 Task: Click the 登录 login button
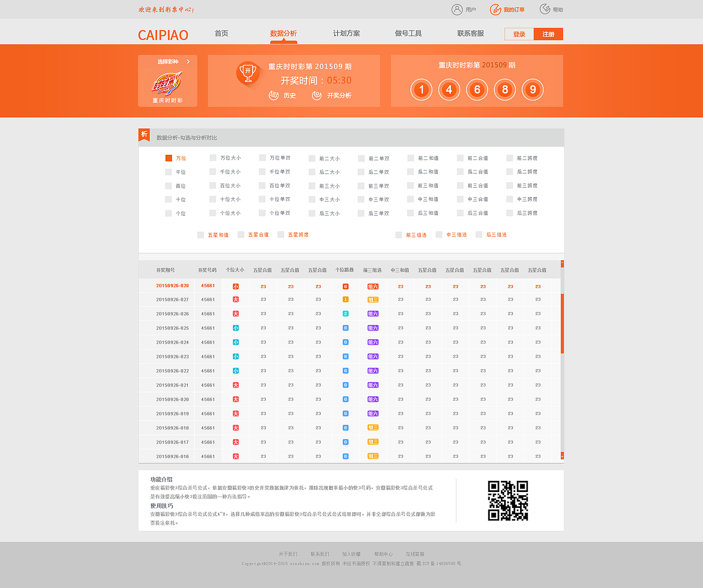click(519, 34)
